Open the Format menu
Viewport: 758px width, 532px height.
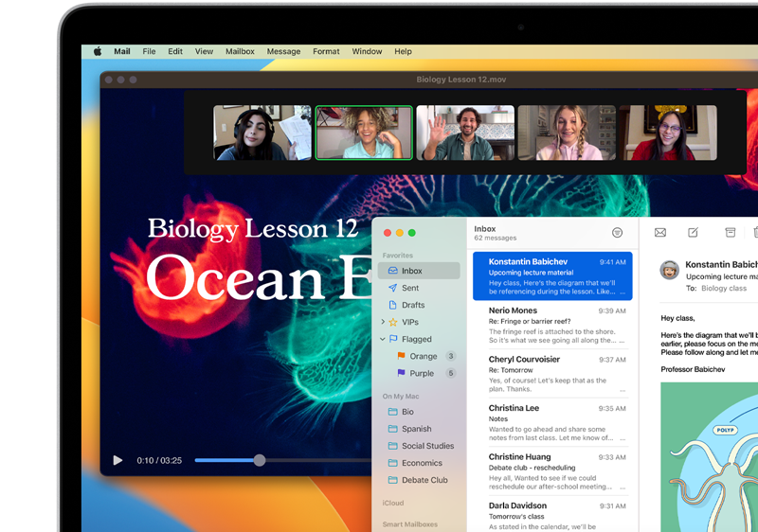point(326,51)
